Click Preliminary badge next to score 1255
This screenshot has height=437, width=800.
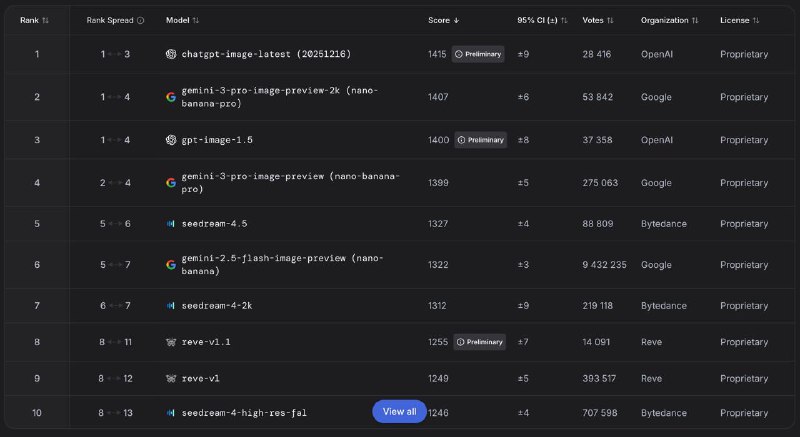click(480, 342)
